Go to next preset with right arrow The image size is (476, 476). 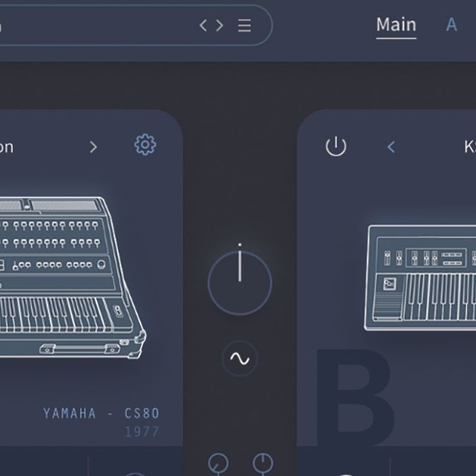tap(220, 25)
